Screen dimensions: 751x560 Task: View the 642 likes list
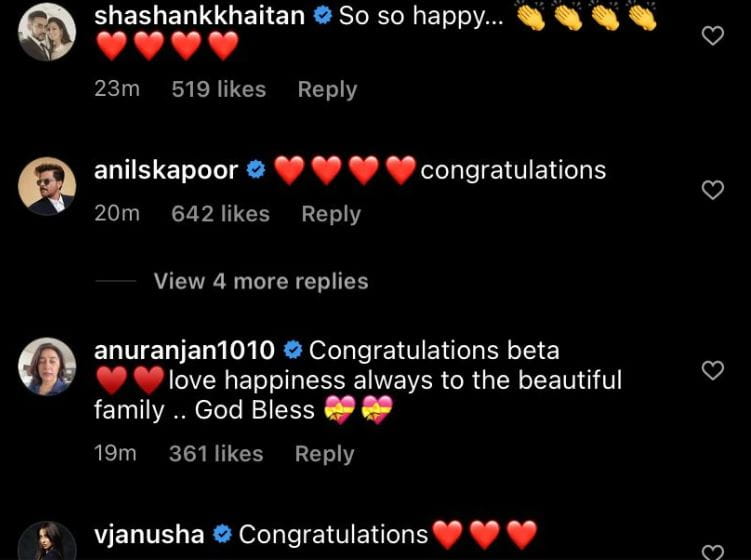click(x=221, y=214)
